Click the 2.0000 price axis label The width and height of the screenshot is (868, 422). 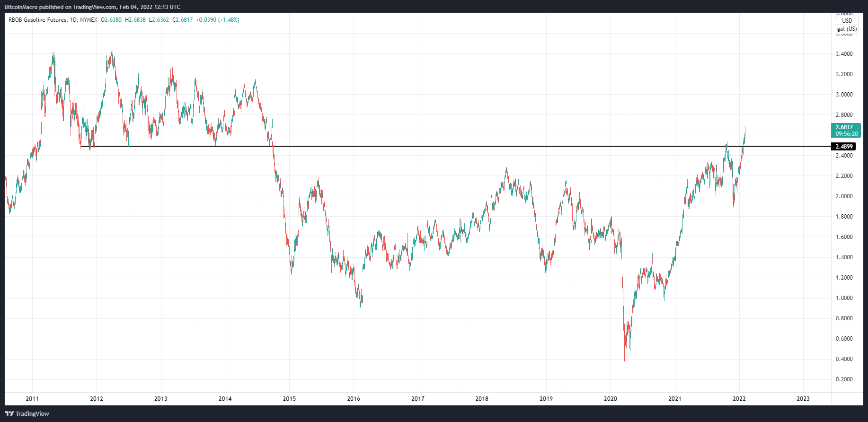point(844,196)
